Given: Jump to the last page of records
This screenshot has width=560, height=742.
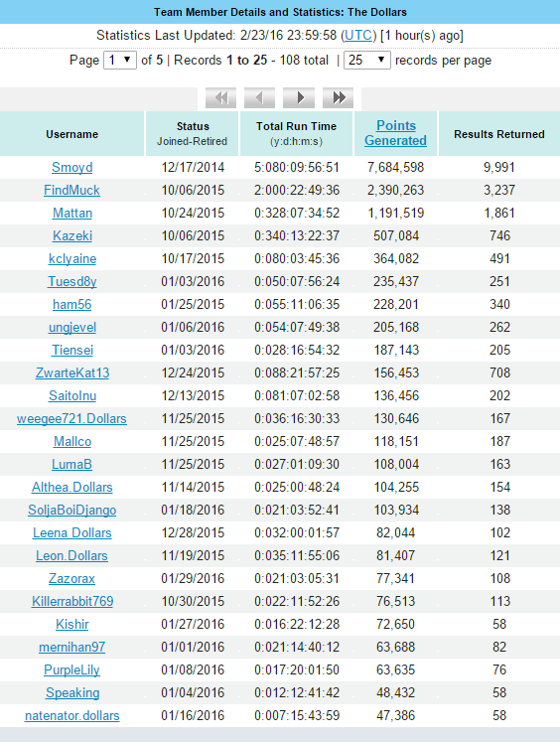Looking at the screenshot, I should (x=338, y=98).
